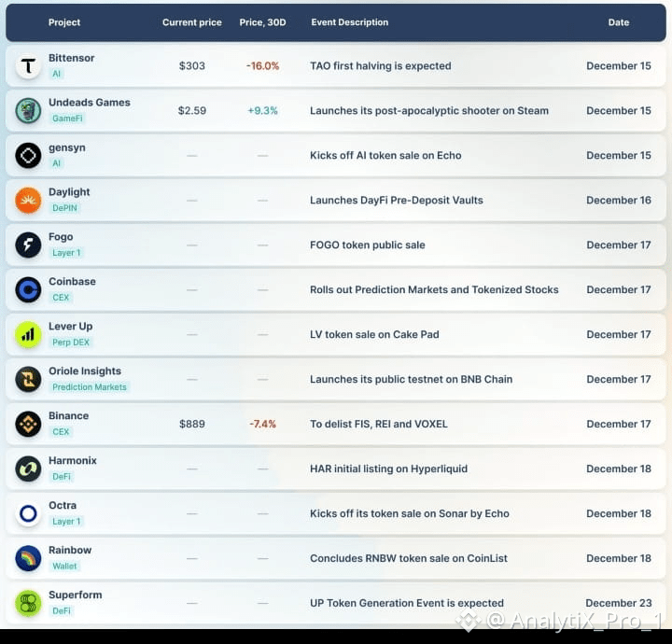Click the Layer 1 tag under Octra
The image size is (672, 644).
coord(66,522)
